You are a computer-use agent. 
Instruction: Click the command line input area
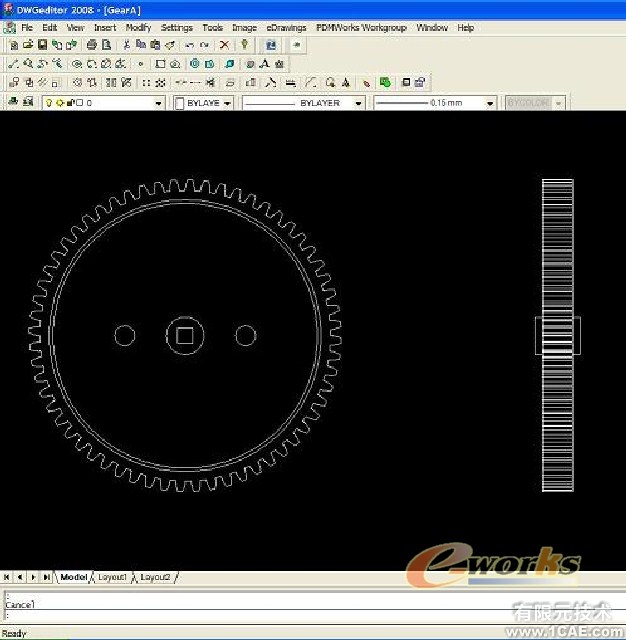click(313, 616)
